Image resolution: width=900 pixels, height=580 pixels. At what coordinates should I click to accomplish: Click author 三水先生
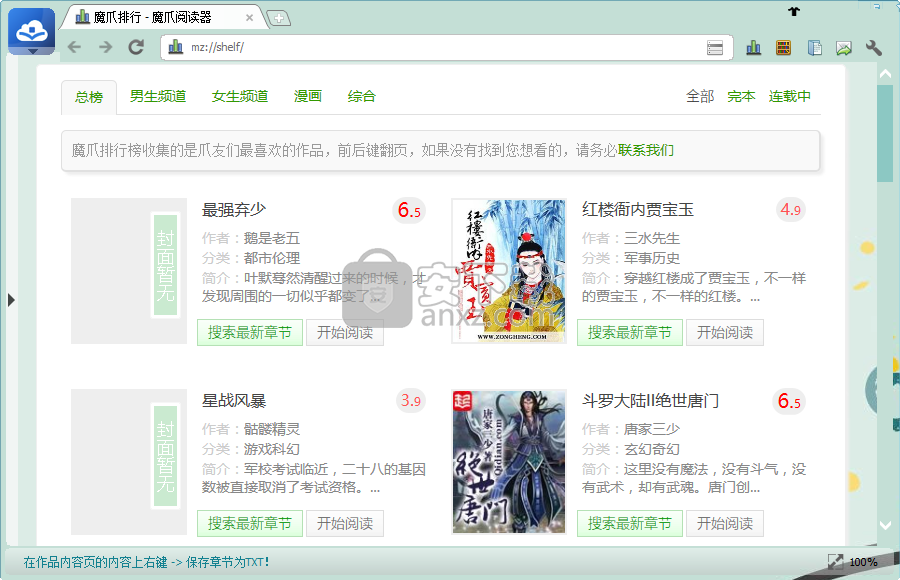click(x=651, y=238)
